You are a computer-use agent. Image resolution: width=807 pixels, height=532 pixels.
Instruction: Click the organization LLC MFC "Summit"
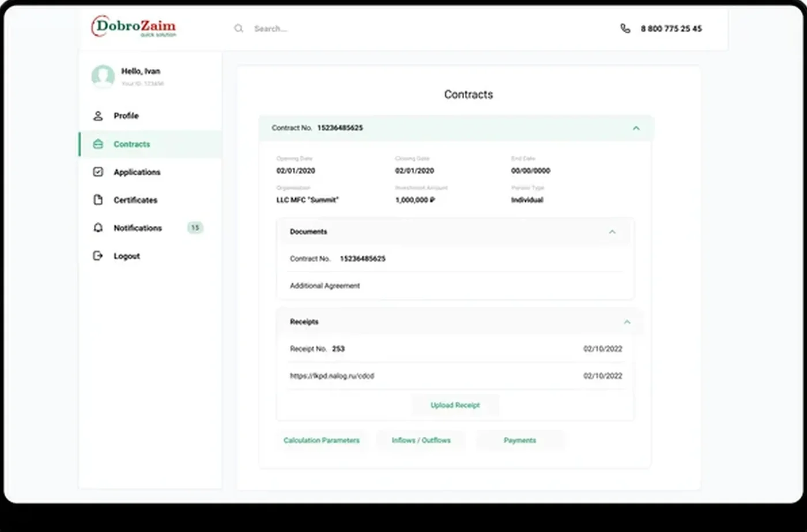click(x=308, y=200)
